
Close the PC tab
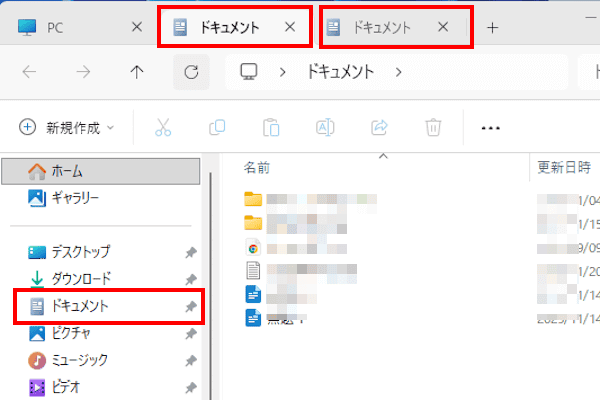coord(137,27)
